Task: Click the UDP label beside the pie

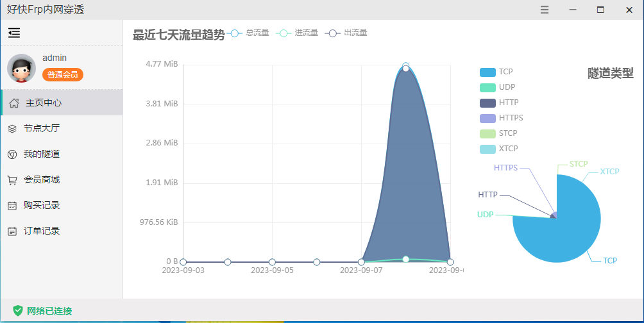Action: pos(485,215)
